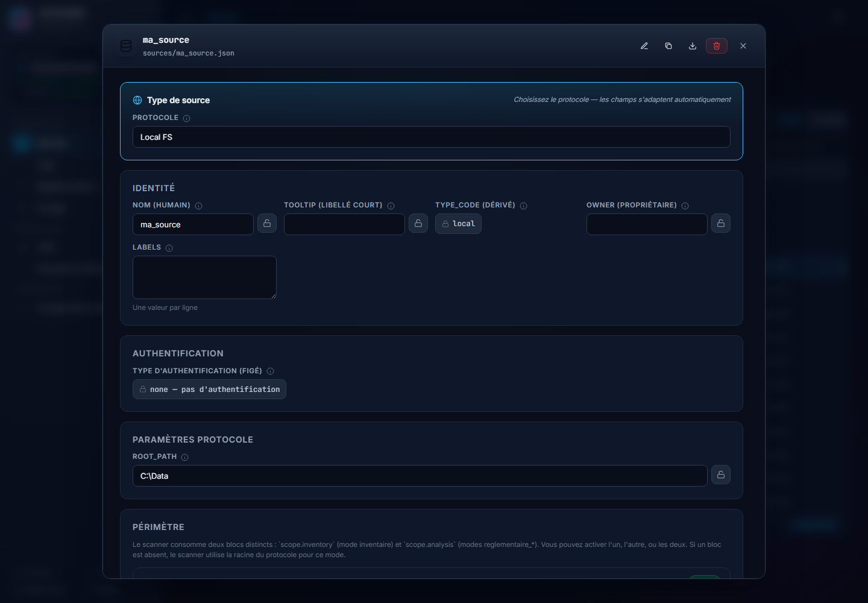Click the database icon beside ma_source title
Image resolution: width=868 pixels, height=603 pixels.
[126, 46]
